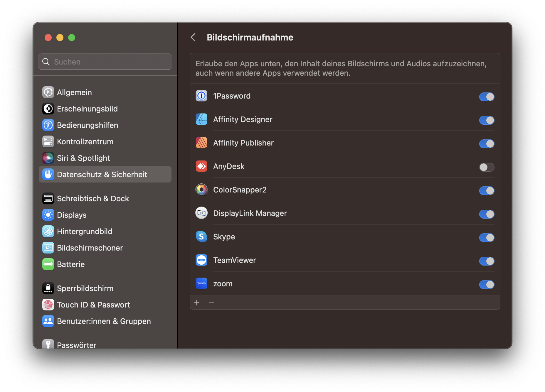Click the zoom app icon
This screenshot has height=392, width=545.
[201, 283]
